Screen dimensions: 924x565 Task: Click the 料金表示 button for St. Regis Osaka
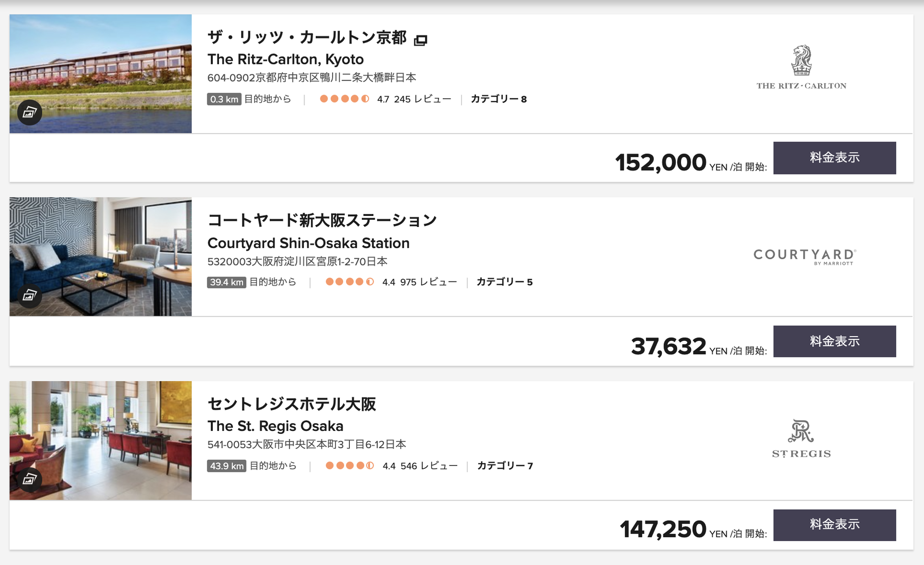[834, 525]
